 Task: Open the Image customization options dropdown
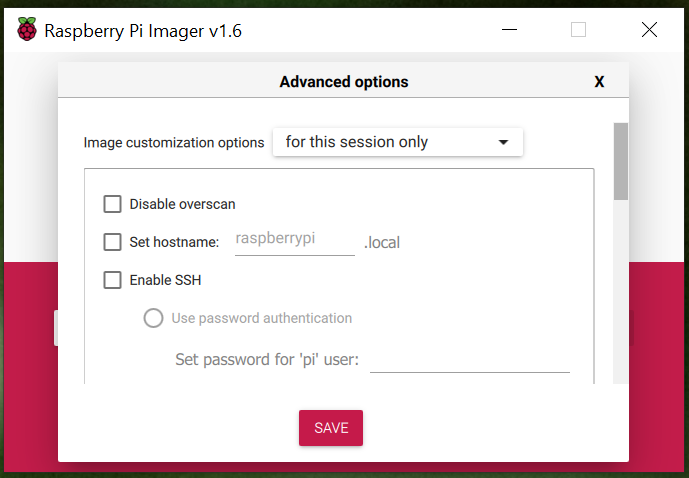pyautogui.click(x=398, y=142)
